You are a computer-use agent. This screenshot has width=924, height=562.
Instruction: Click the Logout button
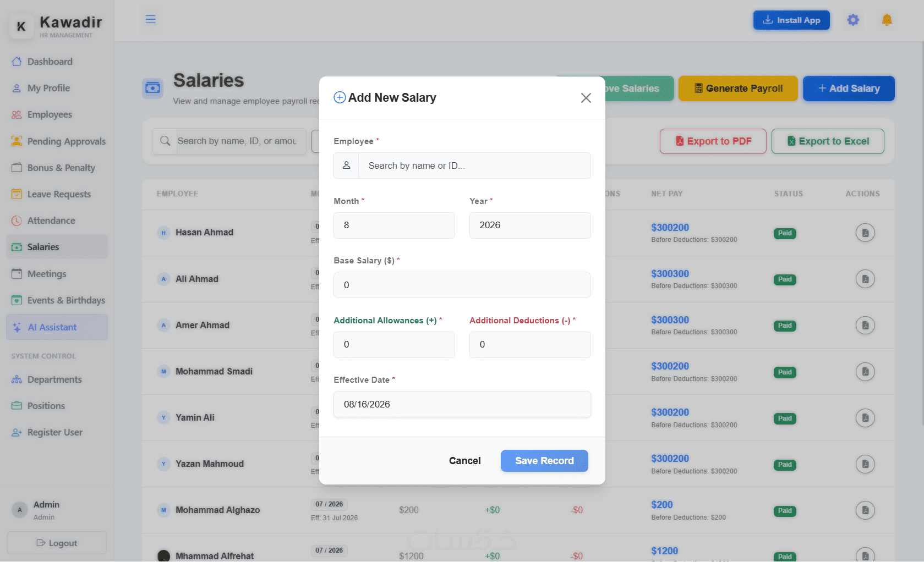point(57,543)
